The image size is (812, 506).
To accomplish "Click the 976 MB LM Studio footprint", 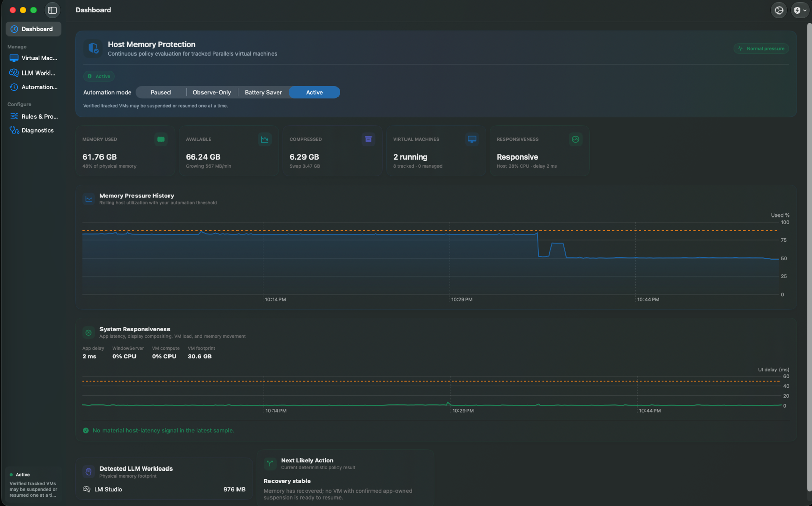I will (x=234, y=489).
